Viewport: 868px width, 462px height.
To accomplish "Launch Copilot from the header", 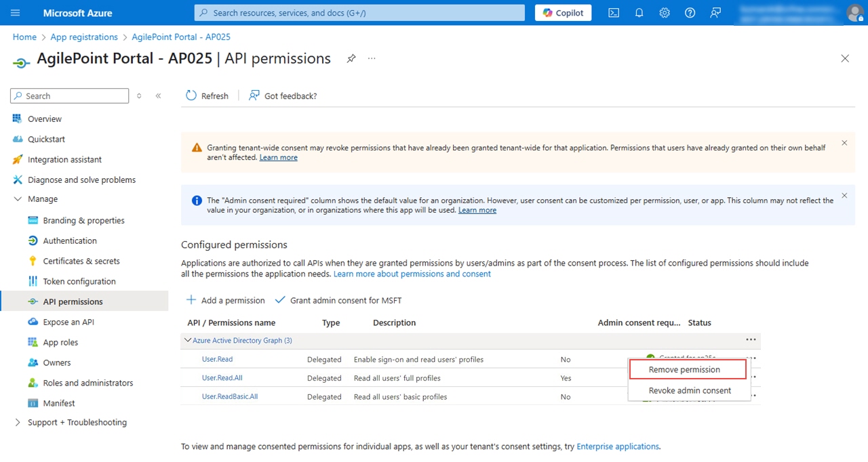I will coord(564,13).
